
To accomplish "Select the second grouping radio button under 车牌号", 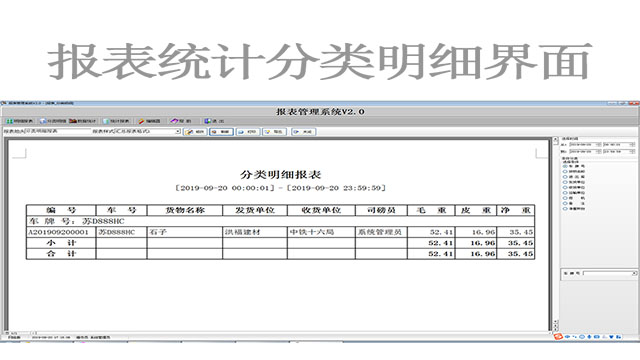I will pyautogui.click(x=565, y=172).
